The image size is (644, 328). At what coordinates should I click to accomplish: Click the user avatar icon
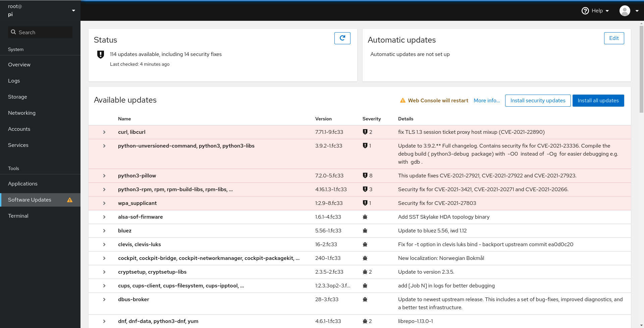(625, 11)
